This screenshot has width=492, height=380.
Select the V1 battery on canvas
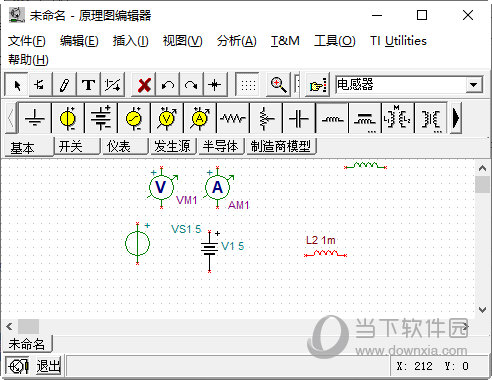(210, 251)
